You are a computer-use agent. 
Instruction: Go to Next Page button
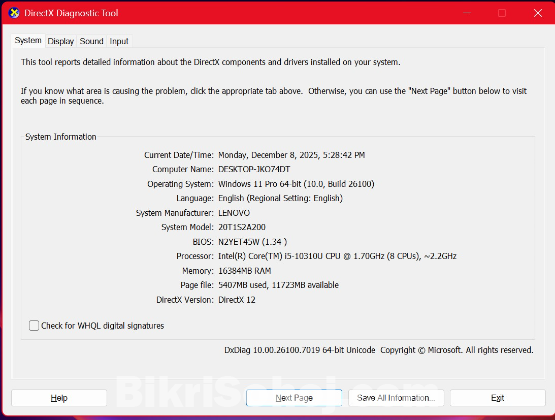[x=294, y=398]
